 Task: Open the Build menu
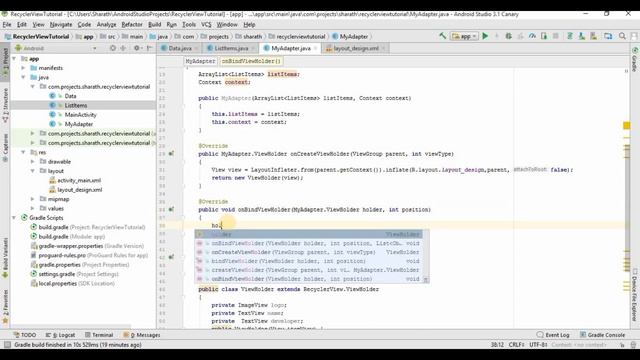click(154, 24)
